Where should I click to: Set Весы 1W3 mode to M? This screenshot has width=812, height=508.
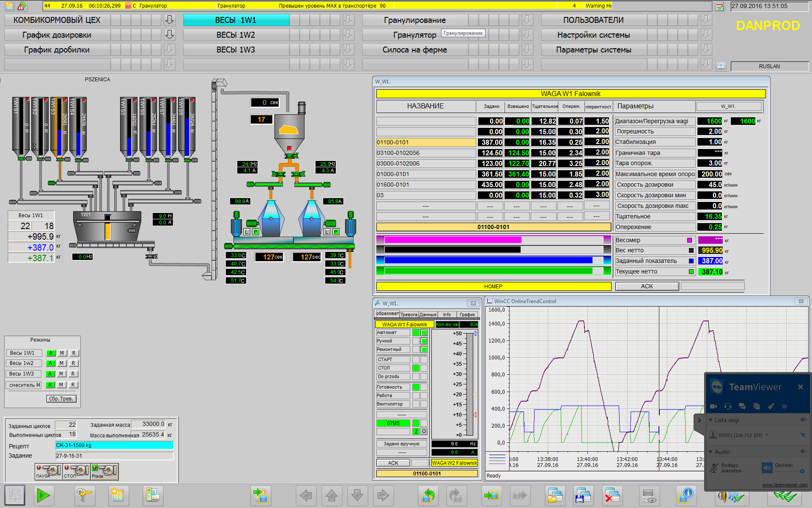(x=62, y=374)
